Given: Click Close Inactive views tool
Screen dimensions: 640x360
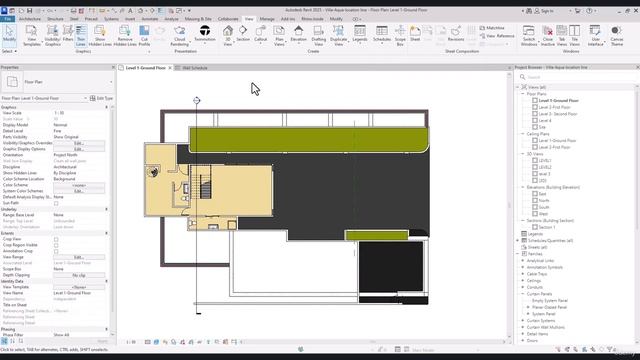Looking at the screenshot, I should [x=548, y=35].
